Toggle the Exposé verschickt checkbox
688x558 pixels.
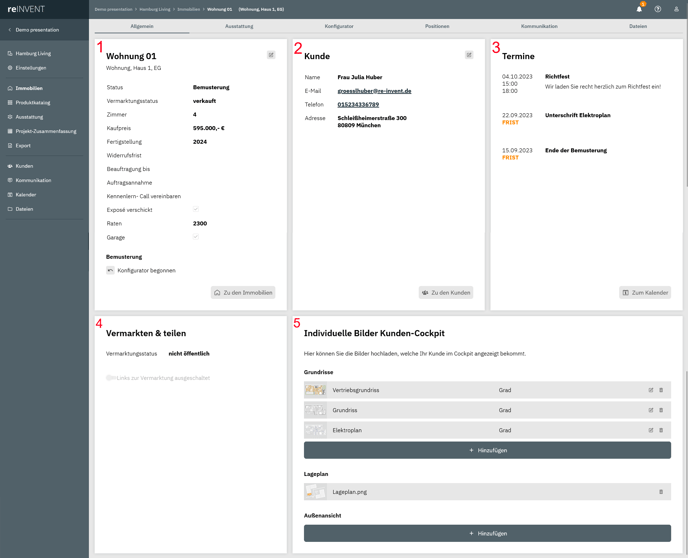coord(196,210)
